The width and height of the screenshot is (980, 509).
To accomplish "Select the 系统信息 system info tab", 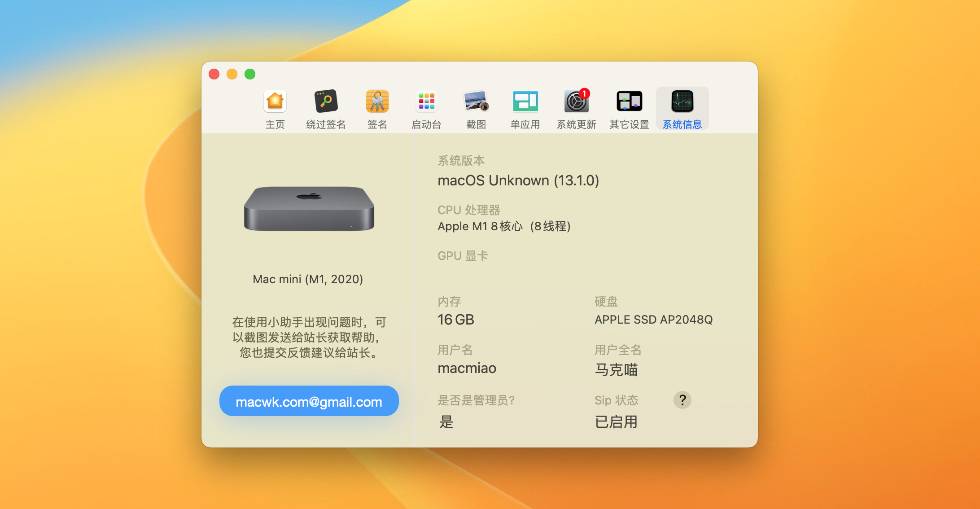I will 682,109.
